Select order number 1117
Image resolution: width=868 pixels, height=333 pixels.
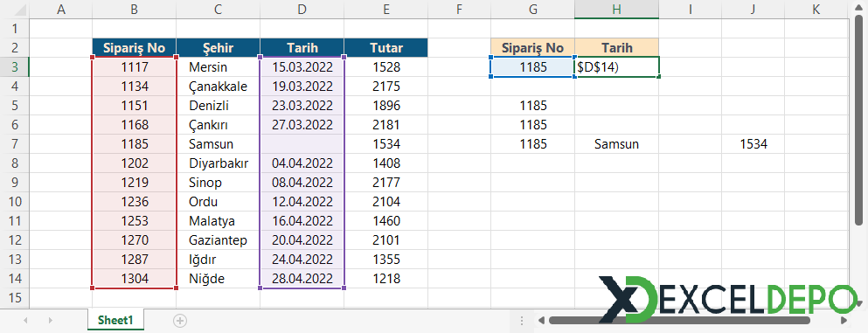(134, 67)
